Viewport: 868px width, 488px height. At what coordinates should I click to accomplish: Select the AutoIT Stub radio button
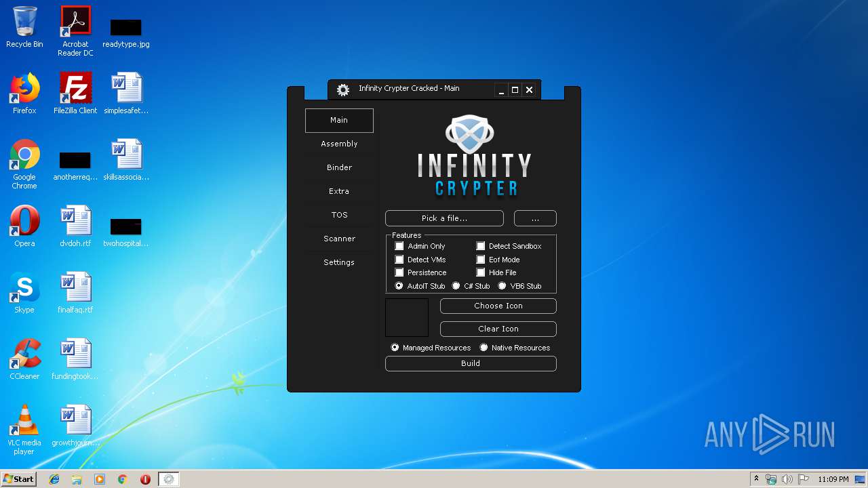399,286
